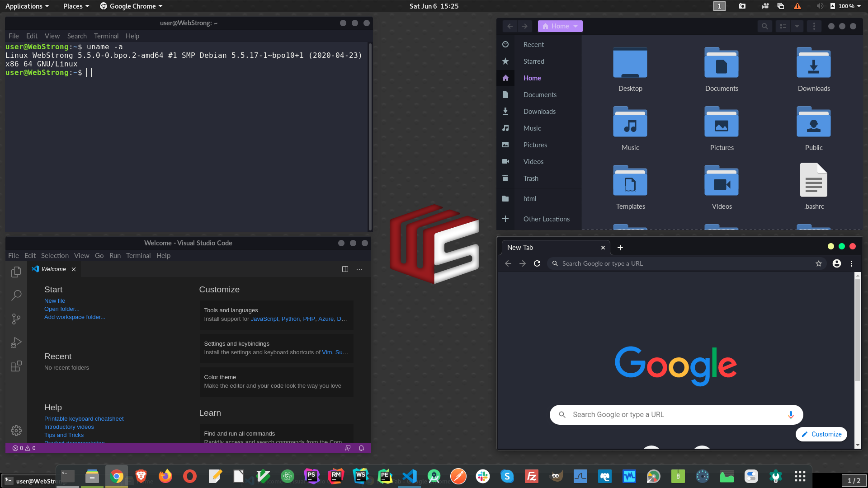Bookmark this tab with the star icon

[x=819, y=263]
